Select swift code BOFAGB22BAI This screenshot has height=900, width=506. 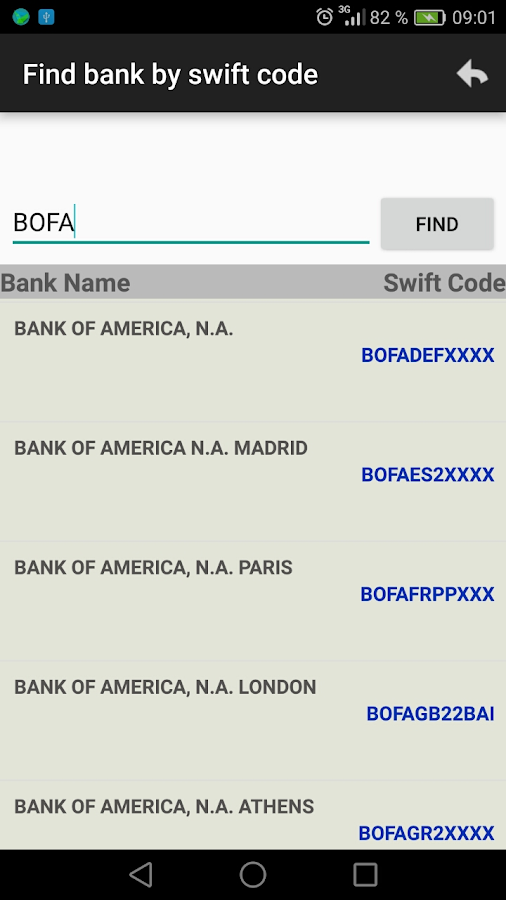(x=430, y=713)
